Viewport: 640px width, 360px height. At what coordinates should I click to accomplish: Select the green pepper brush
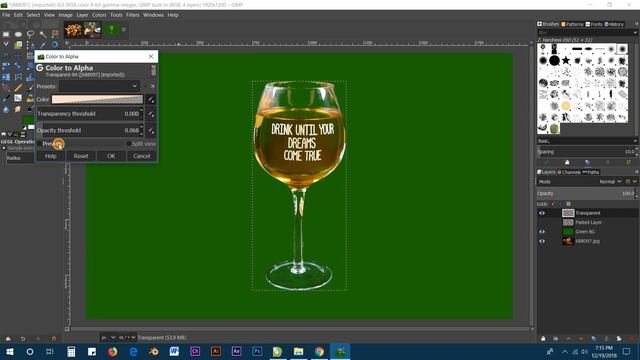554,129
